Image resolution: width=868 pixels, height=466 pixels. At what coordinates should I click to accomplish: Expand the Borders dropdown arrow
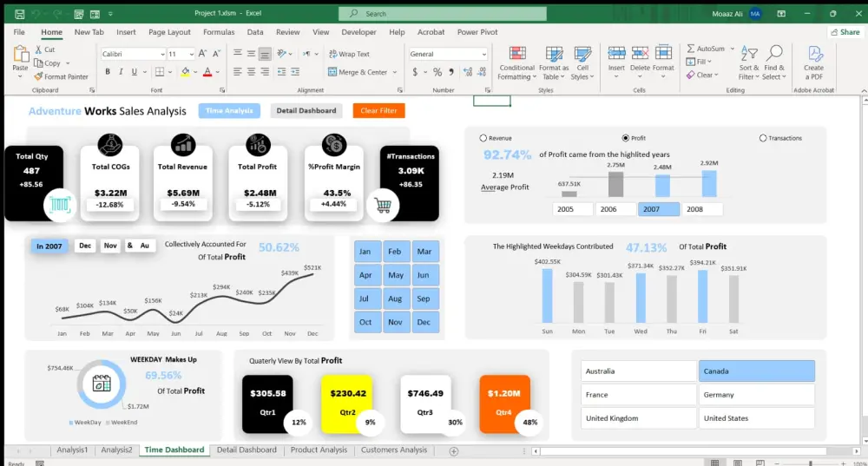[x=170, y=72]
